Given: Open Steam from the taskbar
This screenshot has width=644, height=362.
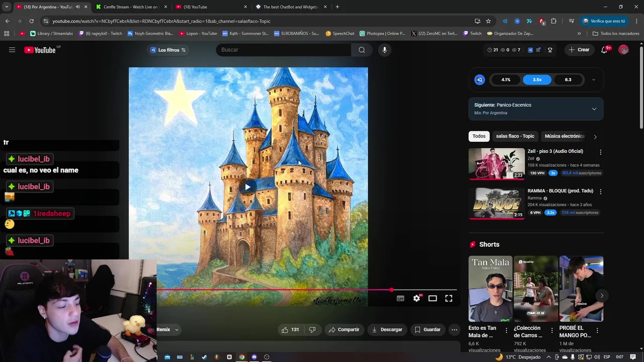Looking at the screenshot, I should (204, 357).
